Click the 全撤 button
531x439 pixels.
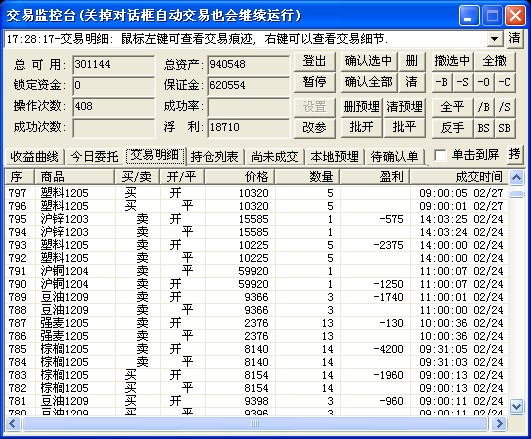pyautogui.click(x=495, y=62)
